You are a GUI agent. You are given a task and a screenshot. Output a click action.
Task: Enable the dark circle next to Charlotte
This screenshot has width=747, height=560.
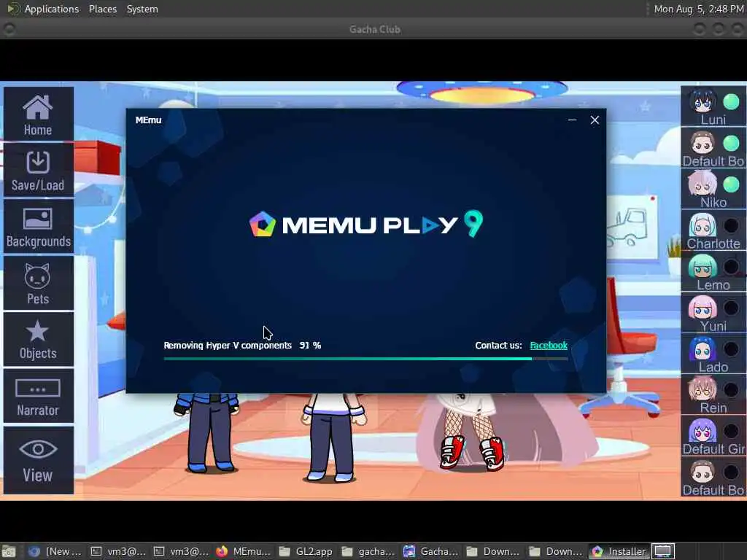tap(731, 226)
